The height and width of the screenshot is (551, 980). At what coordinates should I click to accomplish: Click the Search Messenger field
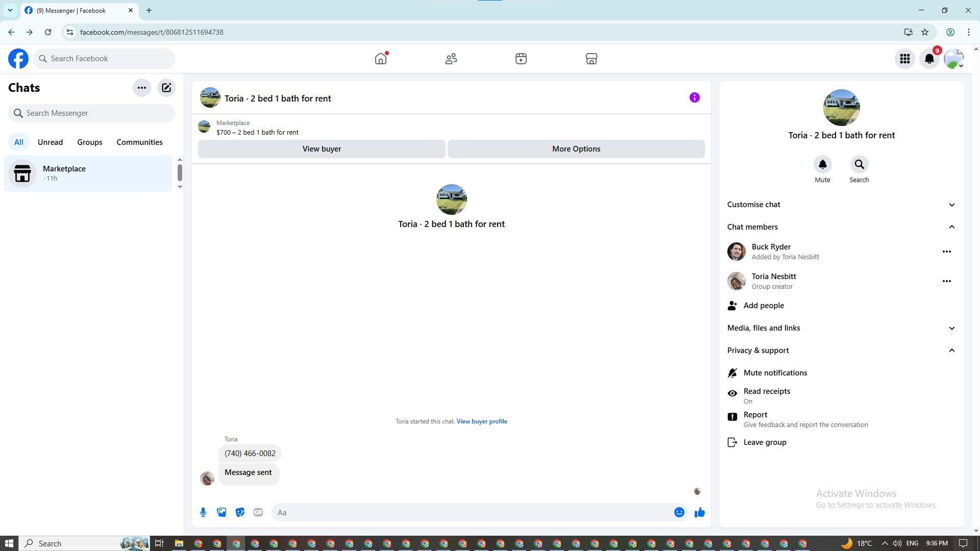92,113
